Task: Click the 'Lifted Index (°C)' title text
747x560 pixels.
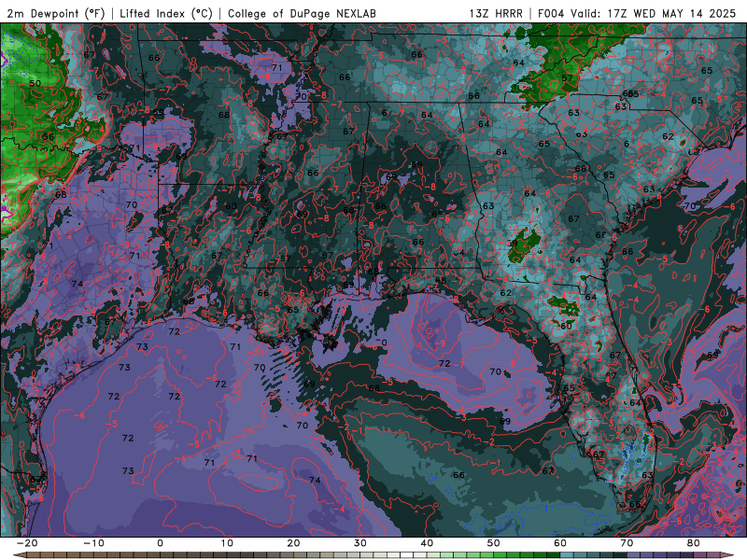Action: [x=166, y=13]
